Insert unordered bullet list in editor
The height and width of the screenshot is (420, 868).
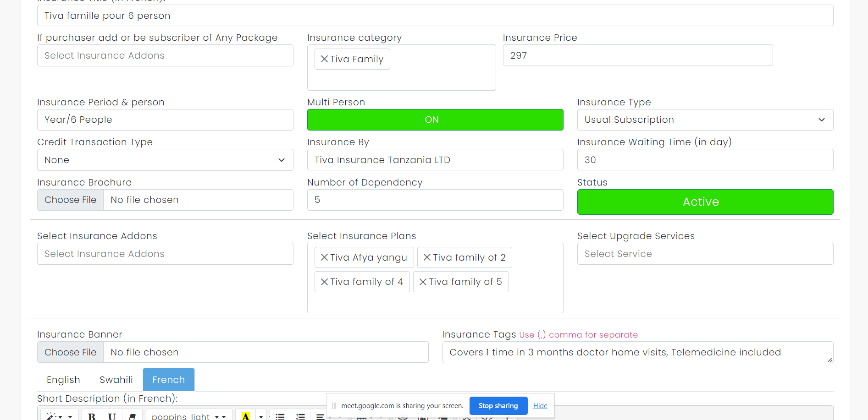280,416
